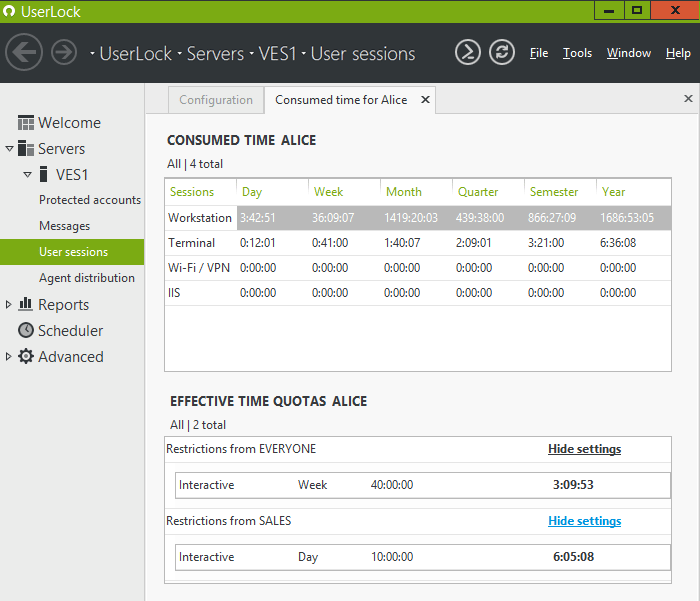This screenshot has height=601, width=700.
Task: Sort by the Quarter column header
Action: (488, 192)
